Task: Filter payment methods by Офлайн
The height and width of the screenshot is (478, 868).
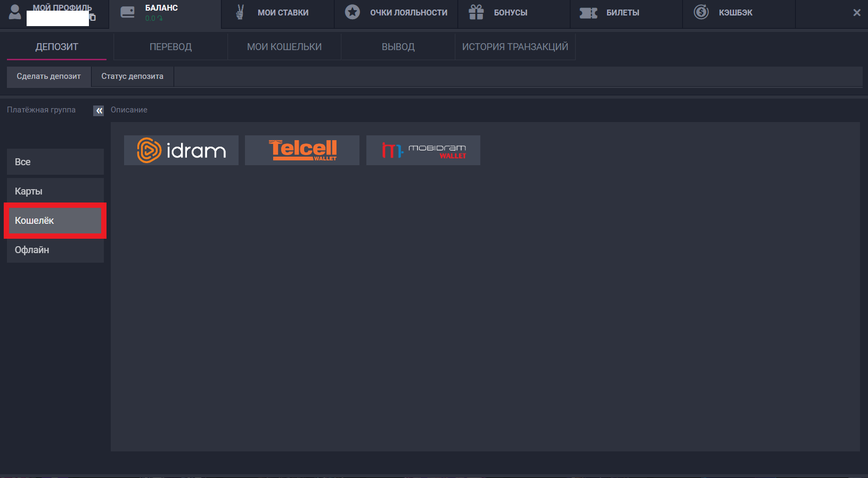Action: point(55,250)
